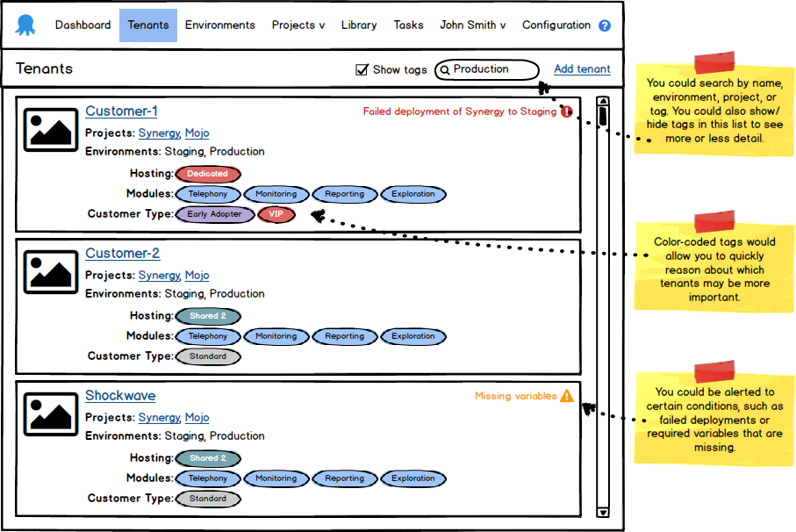Image resolution: width=796 pixels, height=532 pixels.
Task: Open the Customer-2 tenant link
Action: coord(122,254)
